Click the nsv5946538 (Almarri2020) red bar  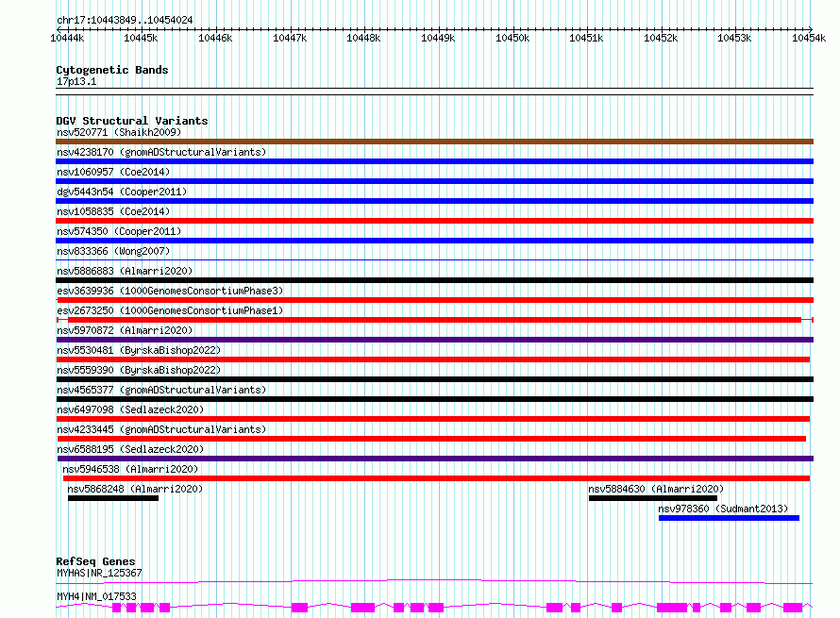pyautogui.click(x=437, y=478)
